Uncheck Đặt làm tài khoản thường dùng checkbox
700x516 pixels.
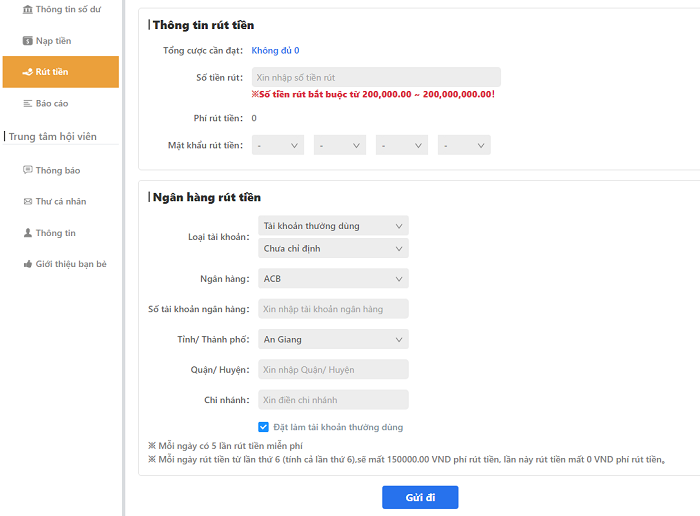pyautogui.click(x=264, y=427)
